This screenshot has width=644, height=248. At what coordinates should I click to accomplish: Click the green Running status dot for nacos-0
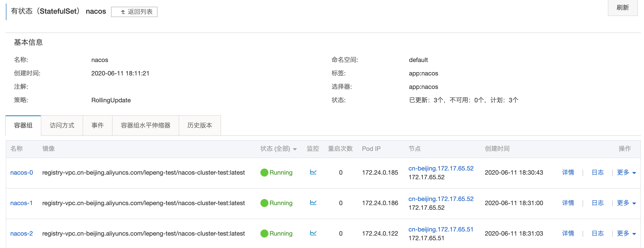coord(264,173)
